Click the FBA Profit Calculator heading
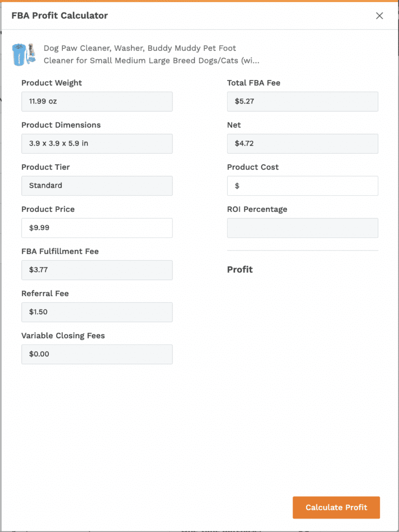Screen dimensions: 399x532 point(60,16)
